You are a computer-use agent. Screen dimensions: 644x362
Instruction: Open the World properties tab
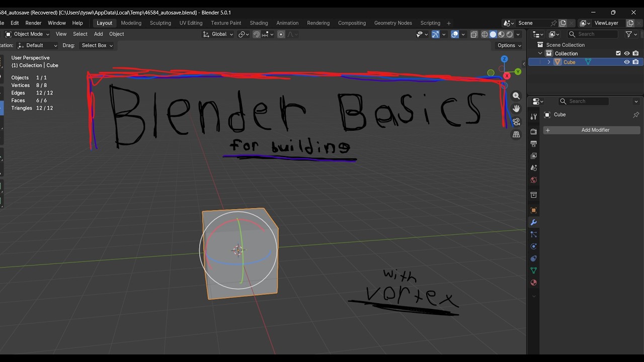pyautogui.click(x=534, y=180)
